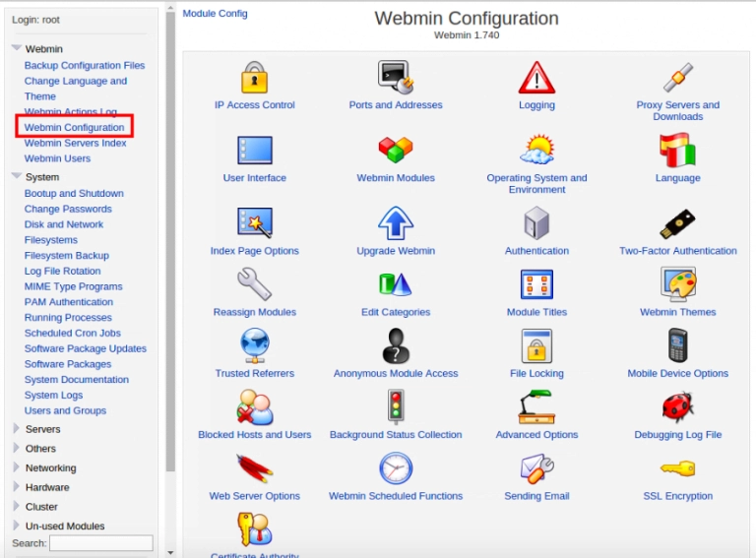Screen dimensions: 756x558
Task: Open Webmin Users sidebar link
Action: 57,158
